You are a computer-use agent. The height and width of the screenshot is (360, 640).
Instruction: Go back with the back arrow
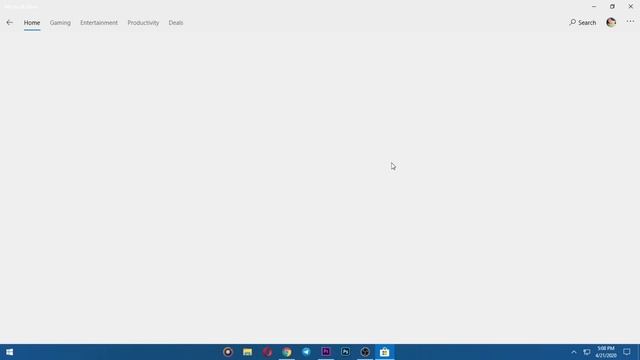point(9,22)
